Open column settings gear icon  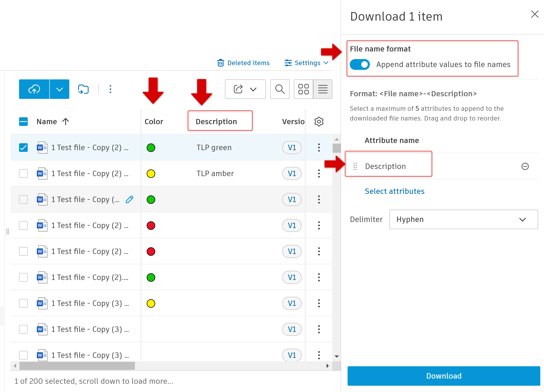point(319,122)
